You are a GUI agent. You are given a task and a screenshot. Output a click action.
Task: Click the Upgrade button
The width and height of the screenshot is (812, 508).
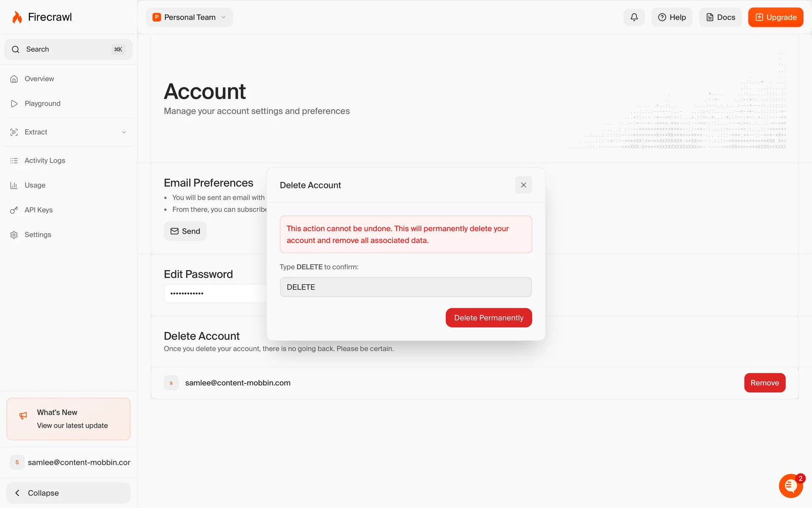[775, 17]
